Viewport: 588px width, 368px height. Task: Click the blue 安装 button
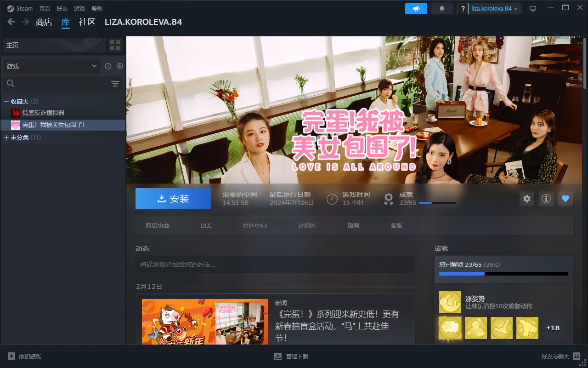173,199
